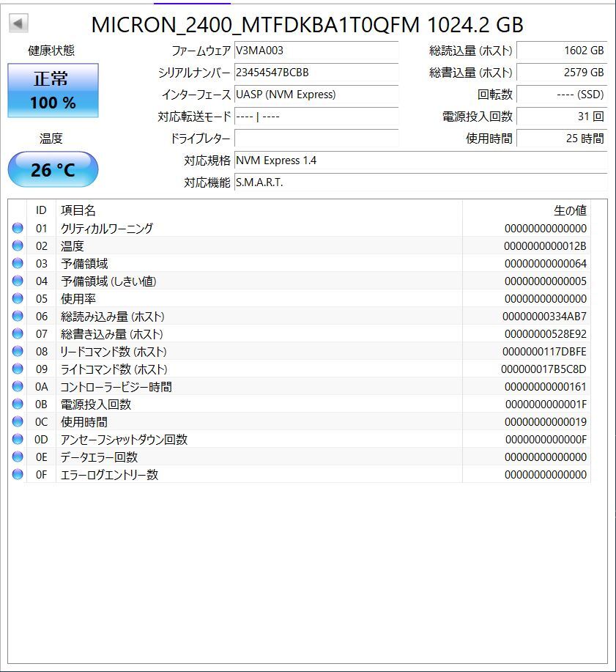
Task: Select the 予備領域 (しきい値) attribute name
Action: (x=108, y=281)
